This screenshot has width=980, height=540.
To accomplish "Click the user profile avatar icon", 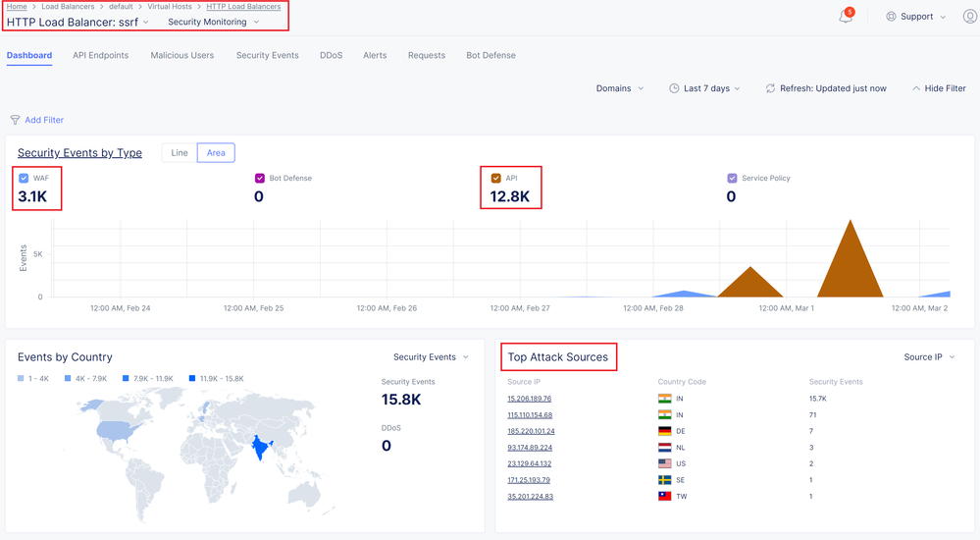I will coord(969,17).
